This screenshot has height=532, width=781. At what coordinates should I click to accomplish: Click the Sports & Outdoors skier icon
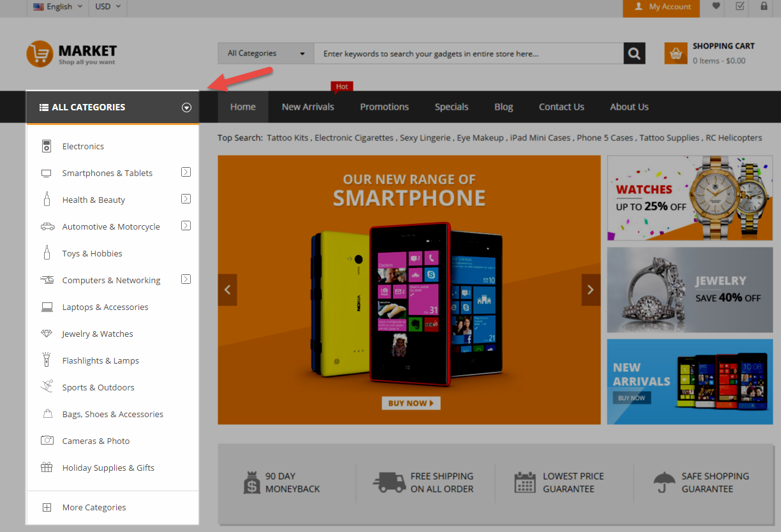(x=47, y=387)
